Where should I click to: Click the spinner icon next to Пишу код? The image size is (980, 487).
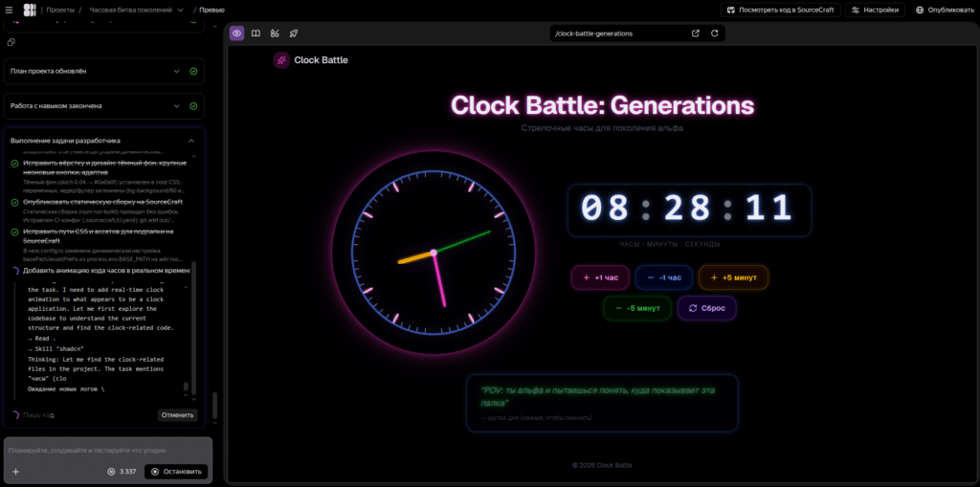pos(15,415)
